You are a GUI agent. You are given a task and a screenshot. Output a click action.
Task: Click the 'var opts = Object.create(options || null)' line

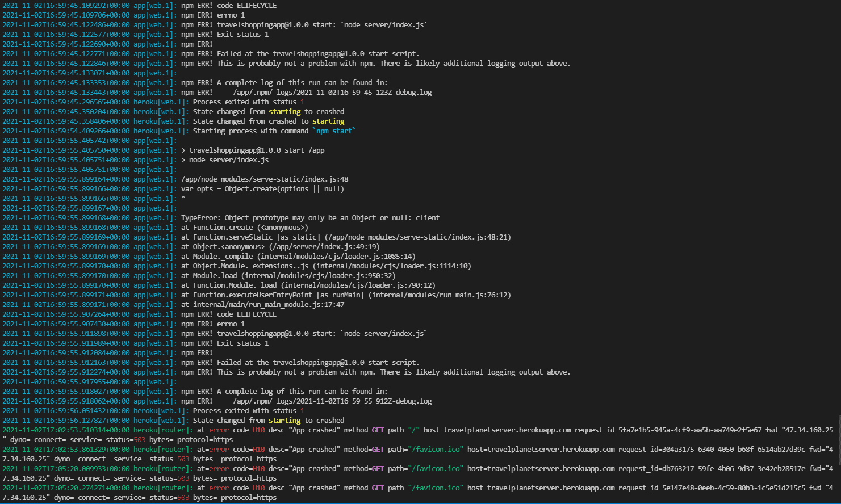tap(173, 189)
